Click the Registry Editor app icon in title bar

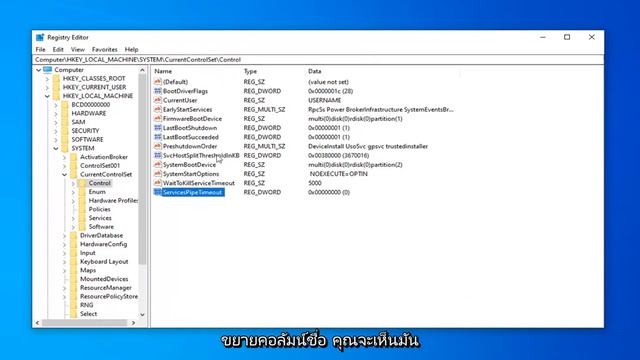click(40, 37)
